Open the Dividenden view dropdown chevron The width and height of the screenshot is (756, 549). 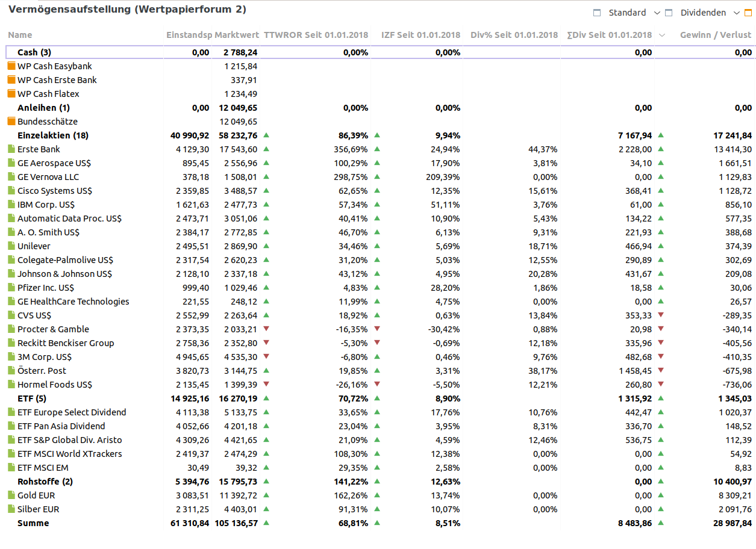(737, 13)
